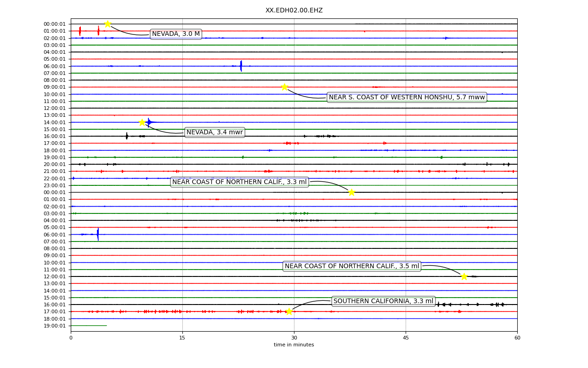
Task: Click the star for Northern Calif. 3.5 ml
Action: tap(464, 276)
